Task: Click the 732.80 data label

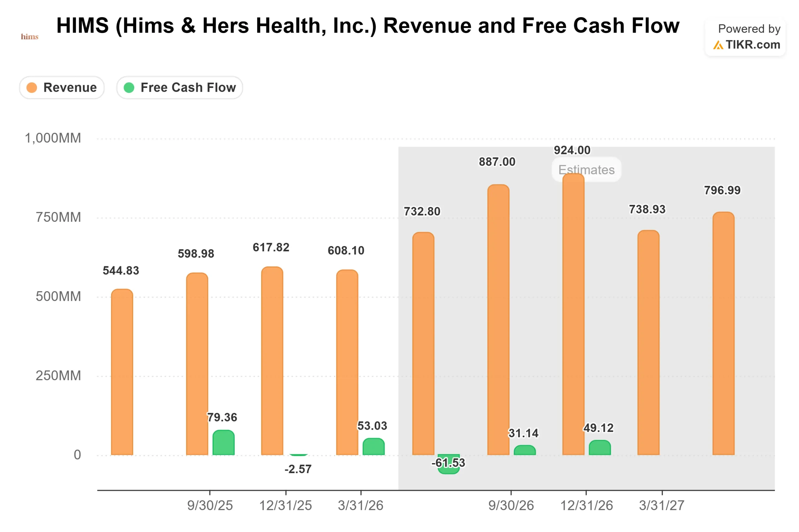Action: (422, 212)
